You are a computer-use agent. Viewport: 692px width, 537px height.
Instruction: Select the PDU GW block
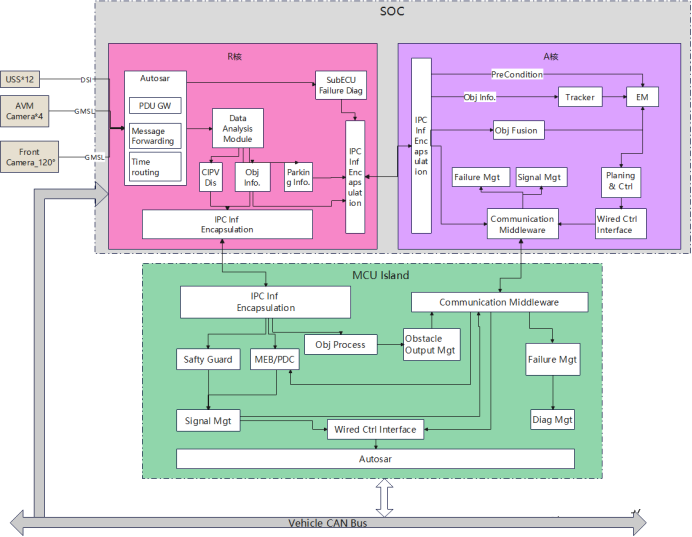click(x=155, y=106)
